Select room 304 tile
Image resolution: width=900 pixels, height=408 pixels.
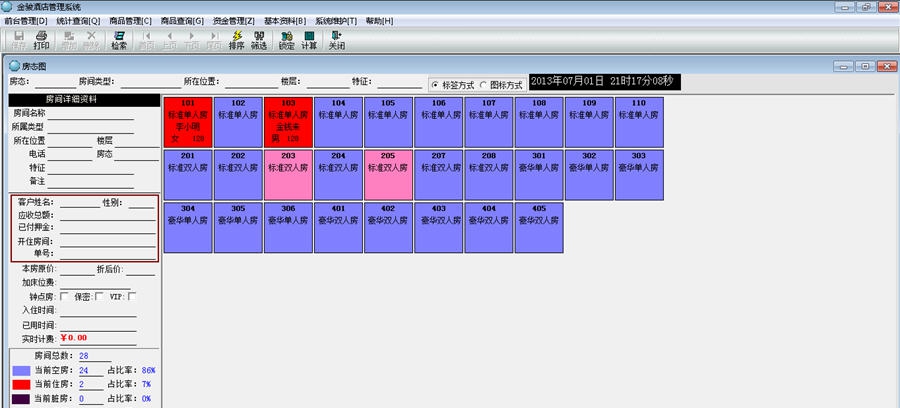pyautogui.click(x=188, y=227)
